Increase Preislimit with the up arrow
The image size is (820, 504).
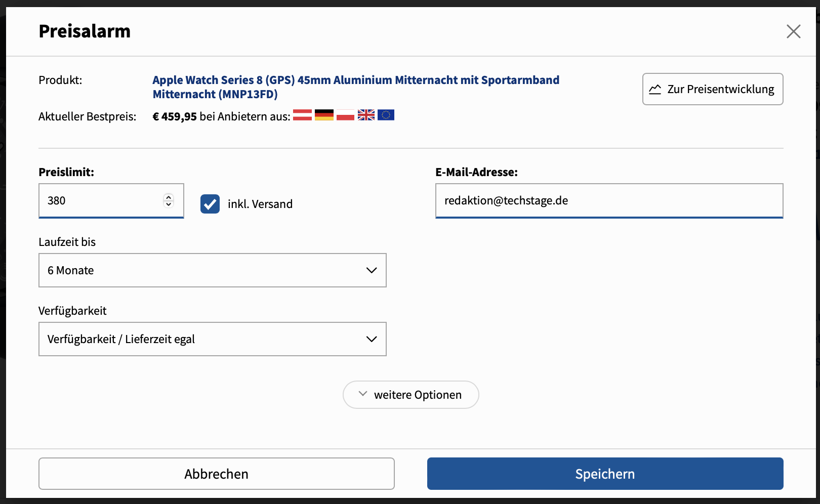169,197
